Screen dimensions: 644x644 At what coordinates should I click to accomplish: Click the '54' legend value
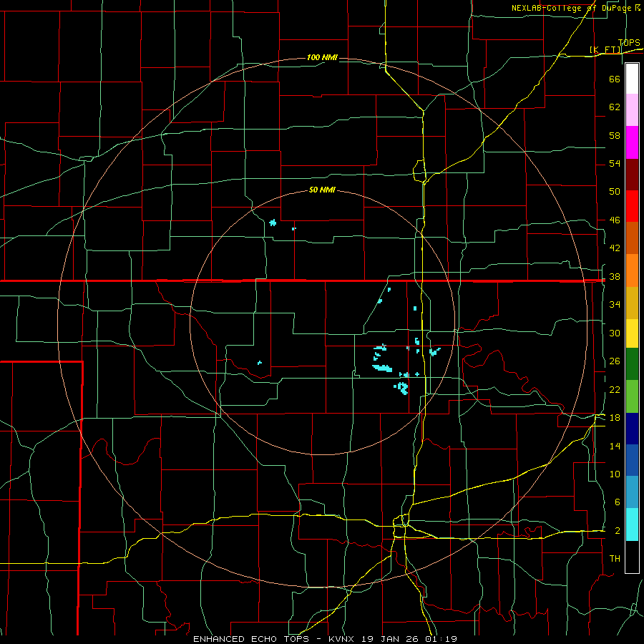coord(615,163)
